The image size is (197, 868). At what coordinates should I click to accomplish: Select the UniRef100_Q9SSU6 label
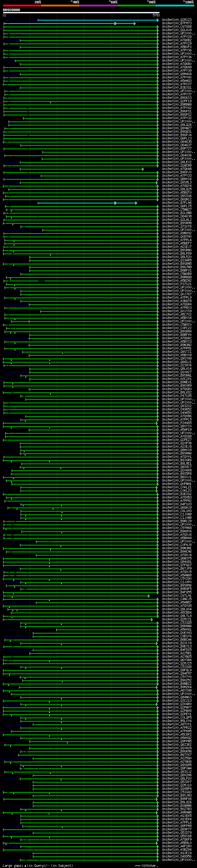tap(177, 196)
